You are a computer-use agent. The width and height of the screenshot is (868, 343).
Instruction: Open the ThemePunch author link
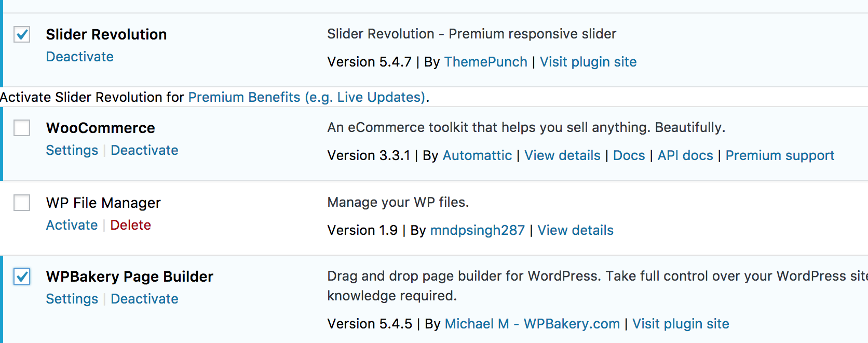pyautogui.click(x=485, y=62)
